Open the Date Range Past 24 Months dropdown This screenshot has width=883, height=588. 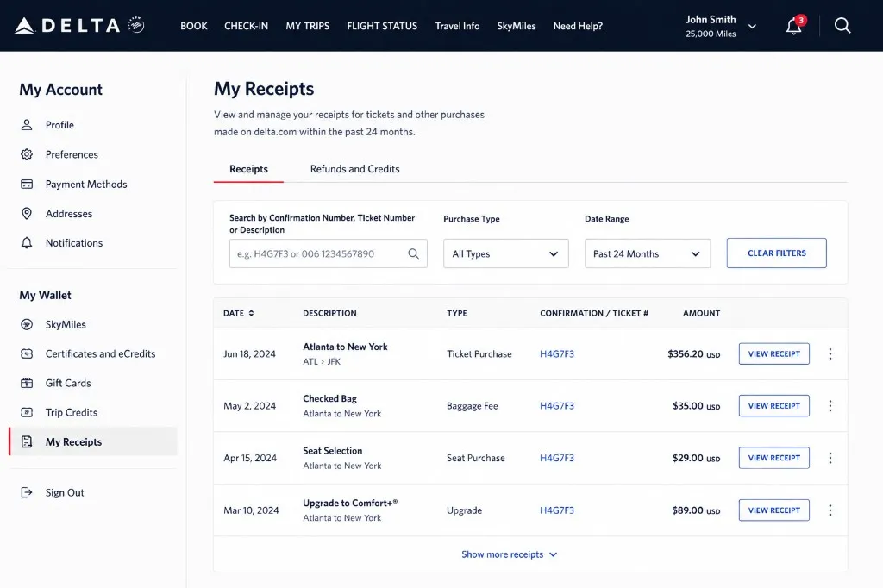point(648,253)
